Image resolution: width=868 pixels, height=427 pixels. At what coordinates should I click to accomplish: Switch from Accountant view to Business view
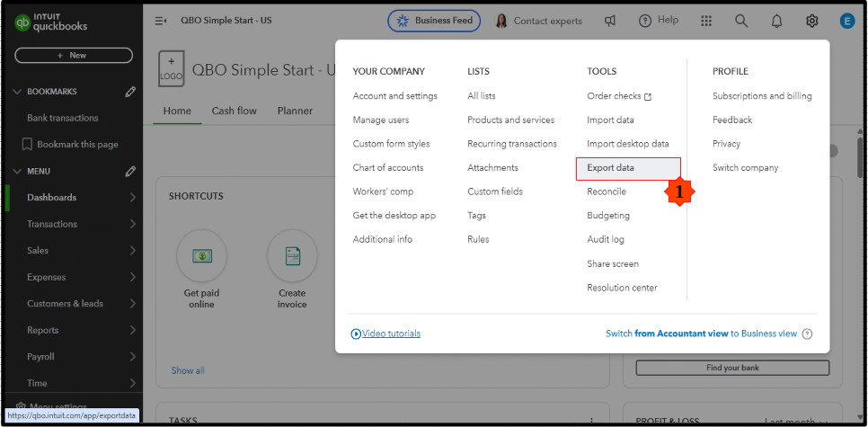pos(701,334)
